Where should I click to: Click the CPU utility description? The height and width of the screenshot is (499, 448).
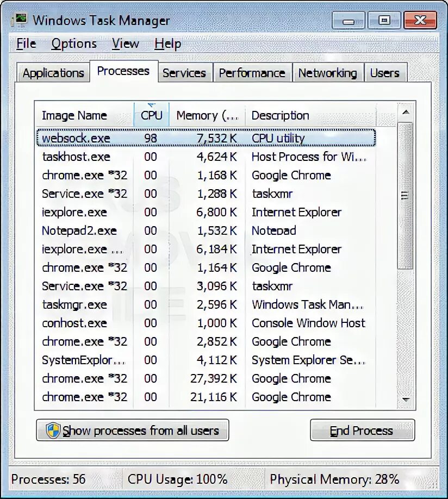click(278, 139)
